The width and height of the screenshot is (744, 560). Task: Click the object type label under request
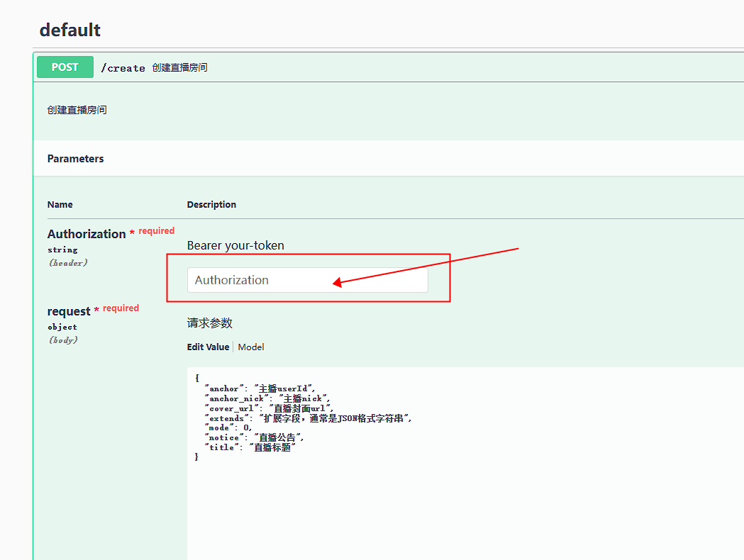pyautogui.click(x=62, y=327)
